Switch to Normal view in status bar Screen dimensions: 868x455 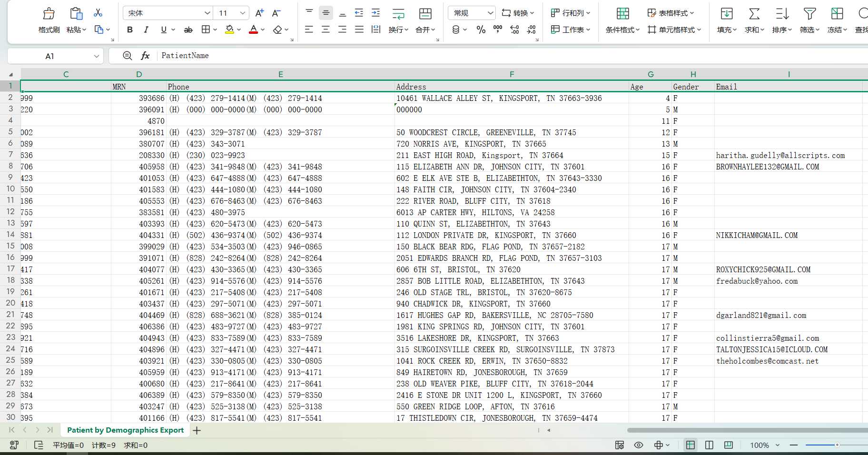tap(690, 445)
